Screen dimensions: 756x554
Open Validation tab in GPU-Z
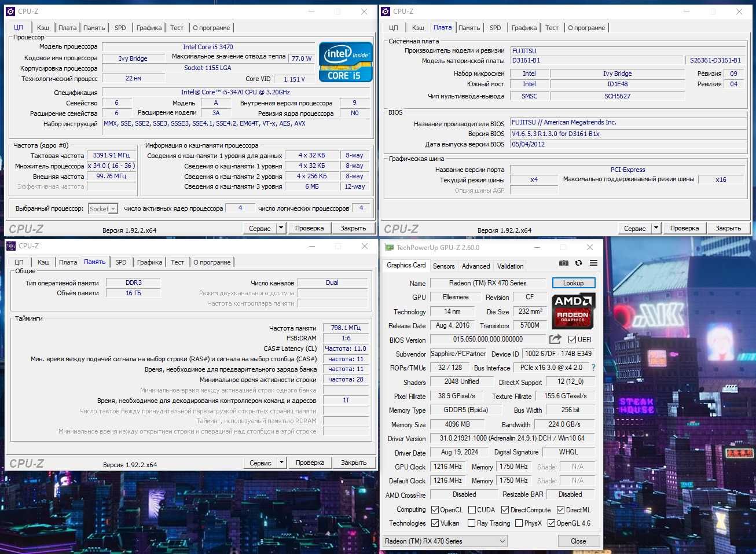pos(510,266)
